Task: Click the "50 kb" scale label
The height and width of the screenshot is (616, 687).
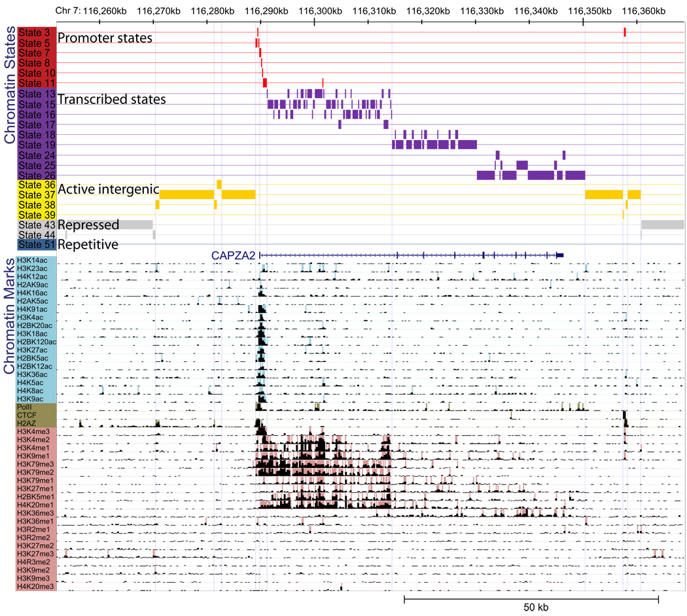Action: 536,607
